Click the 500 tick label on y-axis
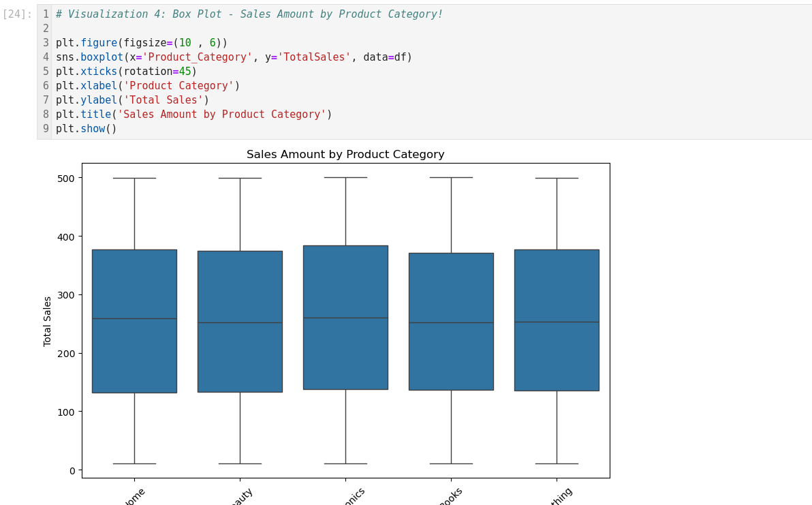 coord(66,178)
